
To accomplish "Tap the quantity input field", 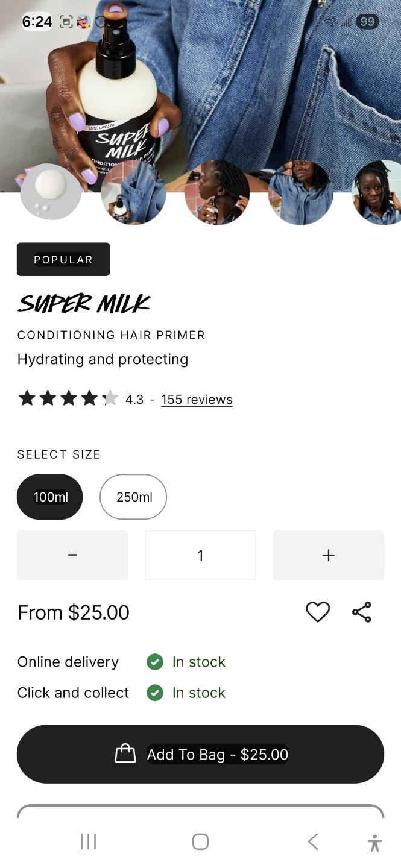I will (200, 555).
